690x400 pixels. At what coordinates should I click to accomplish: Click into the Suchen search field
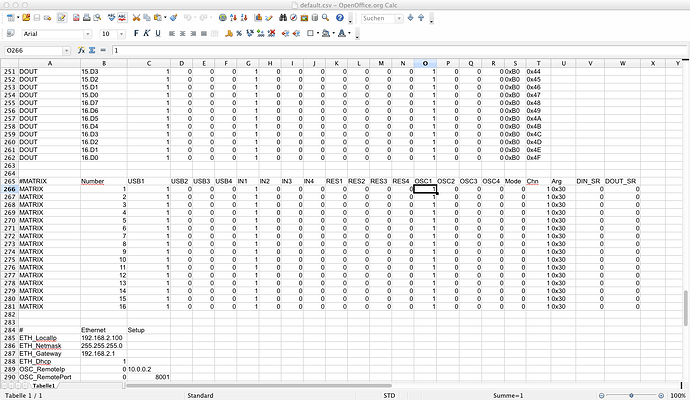point(378,18)
